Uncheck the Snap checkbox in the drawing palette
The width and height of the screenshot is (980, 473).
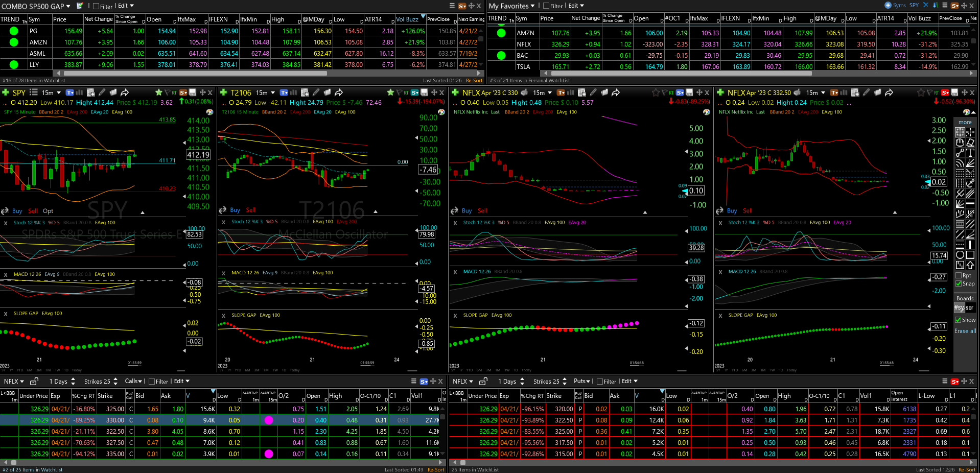959,283
